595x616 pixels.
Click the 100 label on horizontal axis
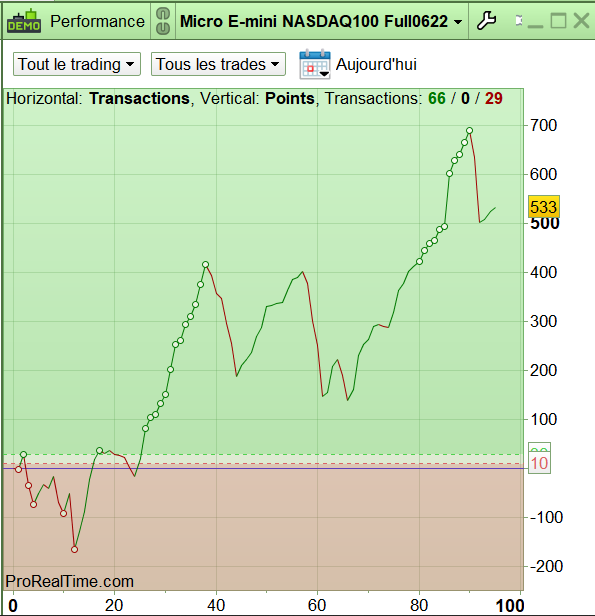(x=510, y=605)
